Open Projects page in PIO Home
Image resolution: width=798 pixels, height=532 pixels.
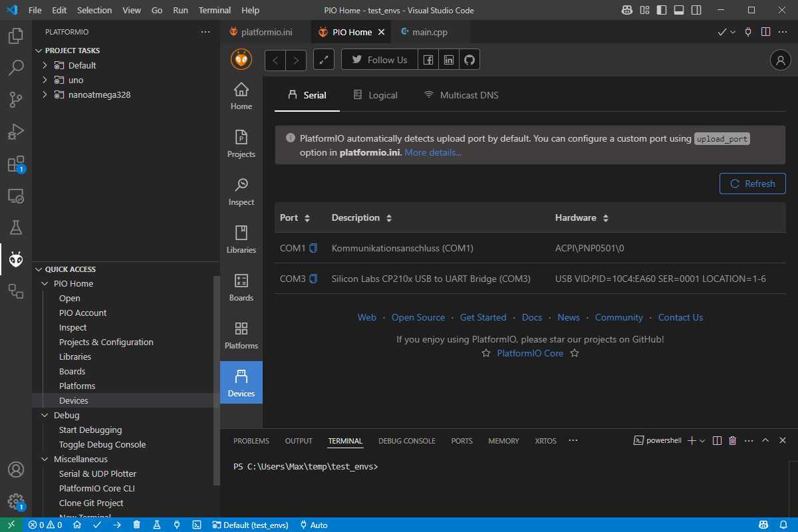coord(241,144)
